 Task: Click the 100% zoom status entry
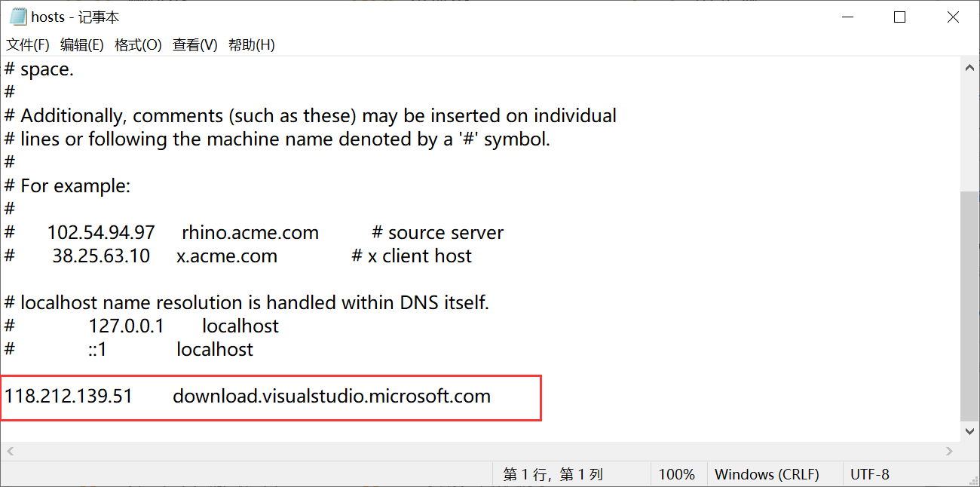tap(677, 474)
